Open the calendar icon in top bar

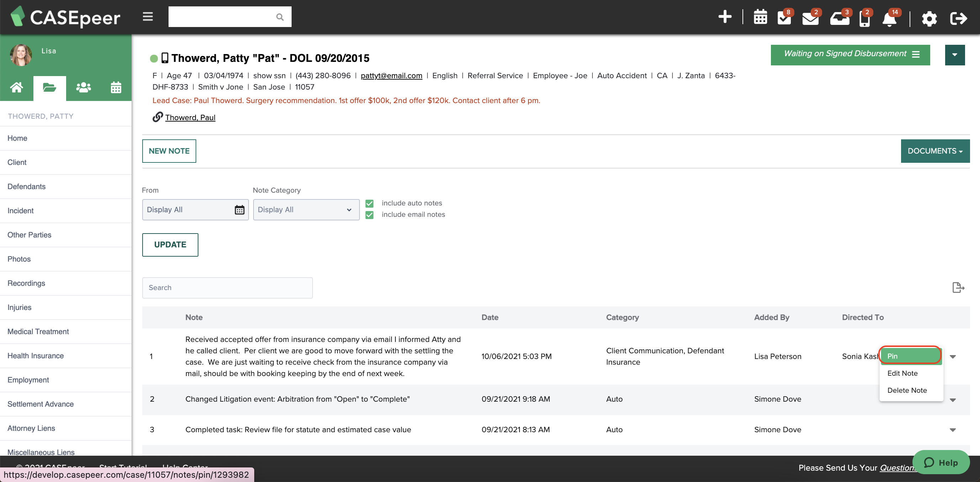coord(760,17)
